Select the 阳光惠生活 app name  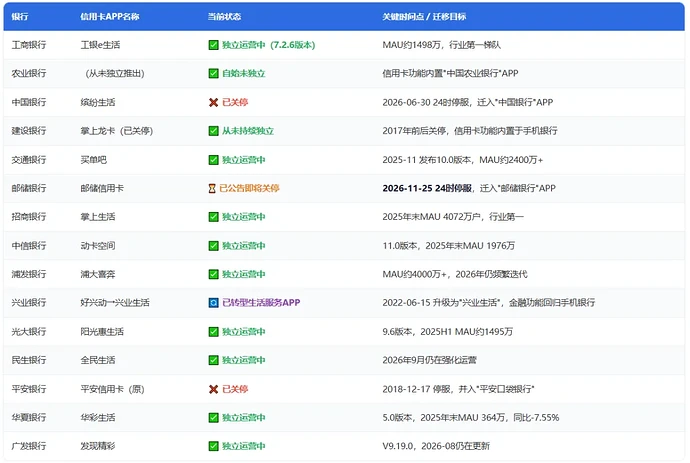(x=102, y=332)
